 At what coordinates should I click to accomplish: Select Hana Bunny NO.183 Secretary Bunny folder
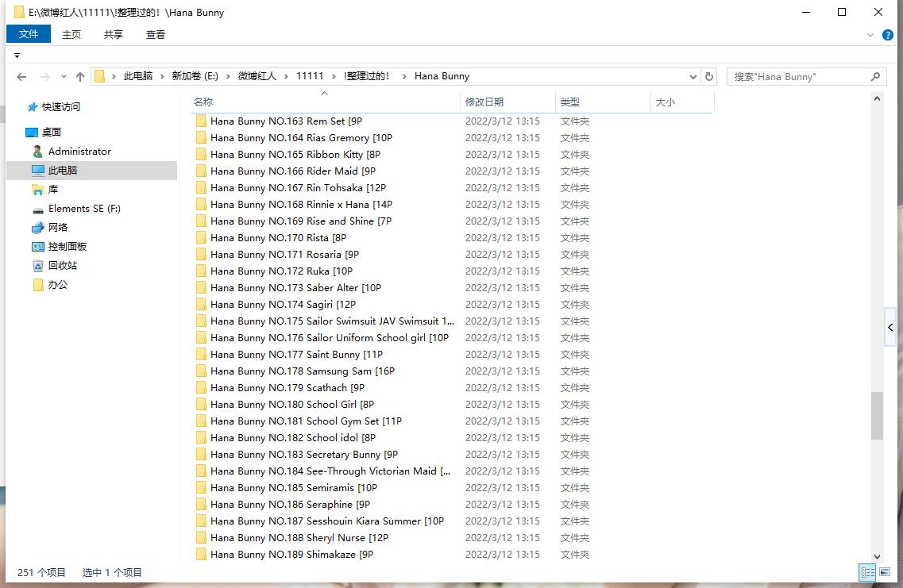(304, 455)
